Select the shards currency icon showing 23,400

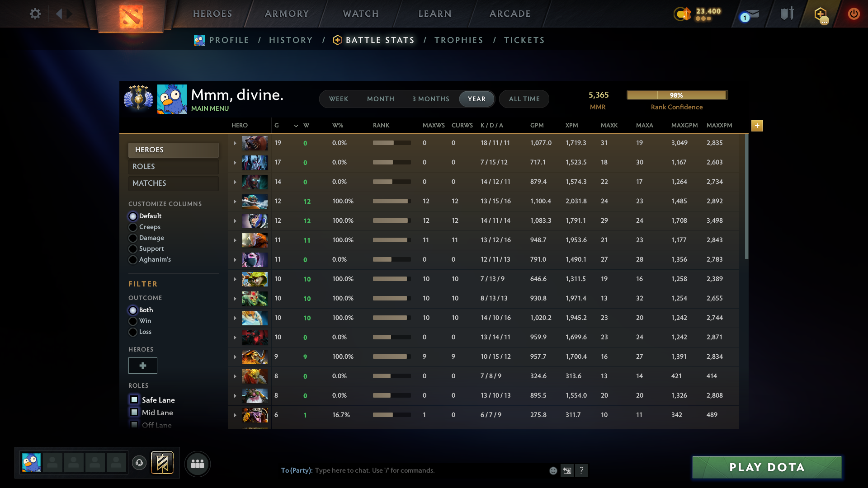point(683,14)
